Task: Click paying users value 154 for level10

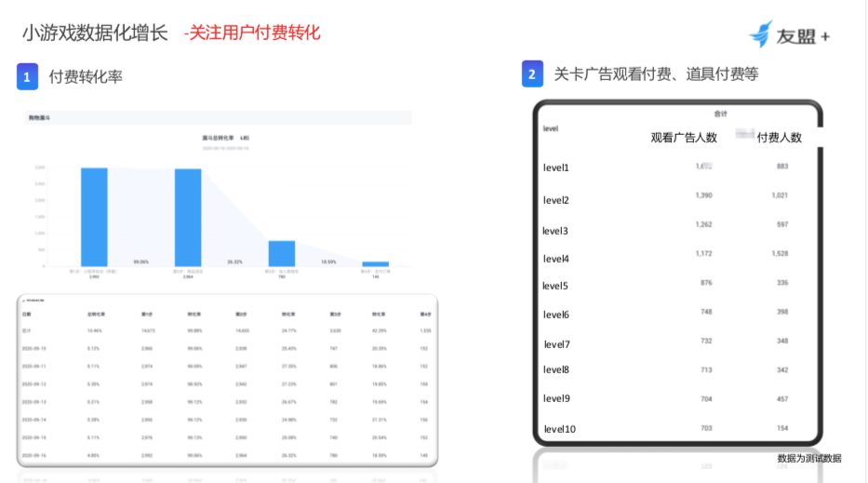Action: point(782,427)
